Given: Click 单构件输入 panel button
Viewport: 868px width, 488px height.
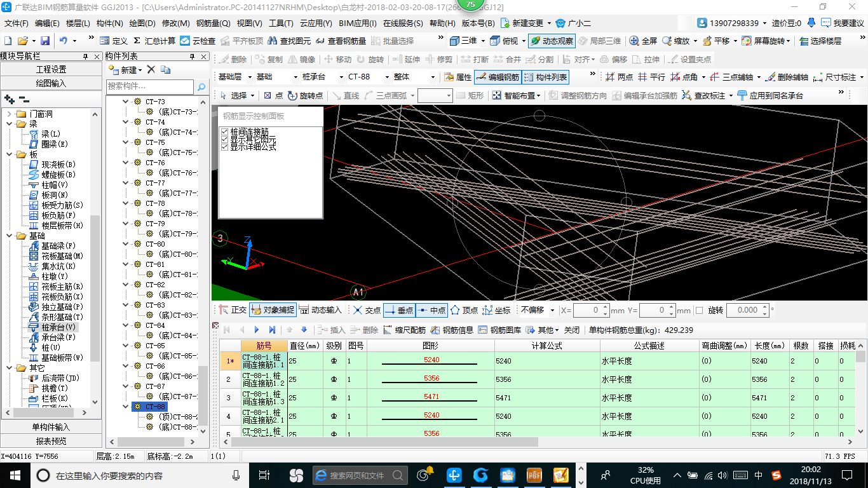Looking at the screenshot, I should point(51,427).
